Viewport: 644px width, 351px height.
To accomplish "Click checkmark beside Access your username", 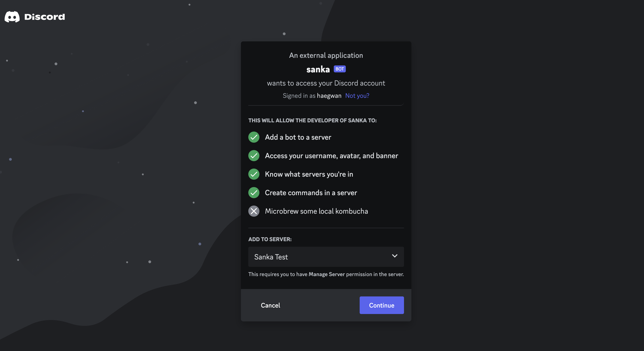I will (254, 156).
